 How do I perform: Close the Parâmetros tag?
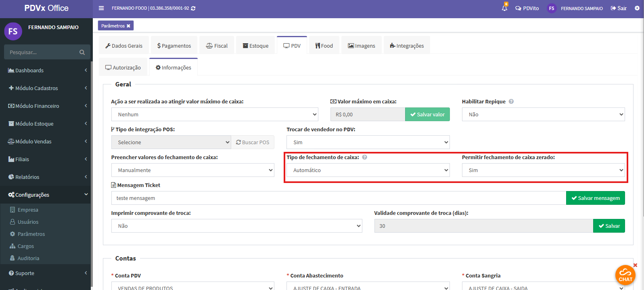click(128, 26)
